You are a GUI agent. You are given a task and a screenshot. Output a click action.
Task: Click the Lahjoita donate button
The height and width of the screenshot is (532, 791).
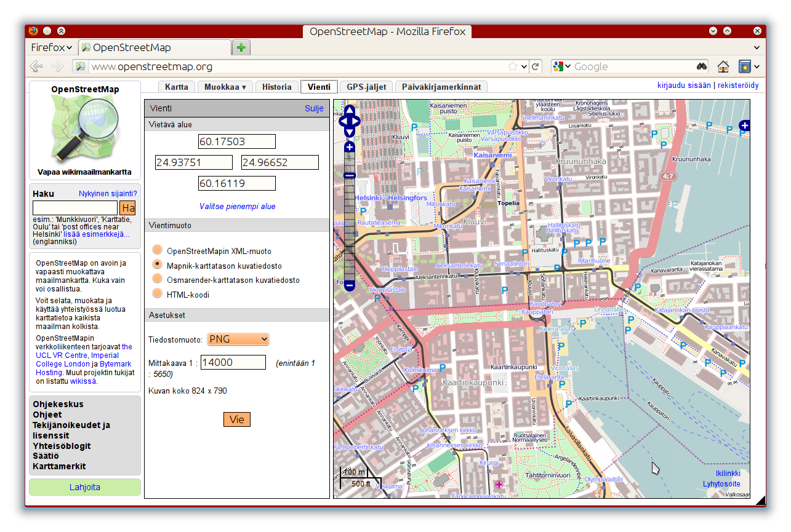pos(85,487)
